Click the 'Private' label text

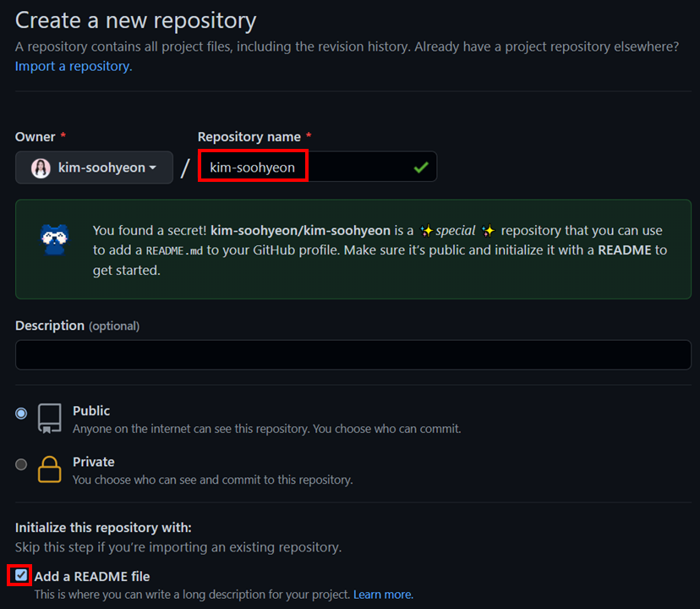point(93,462)
